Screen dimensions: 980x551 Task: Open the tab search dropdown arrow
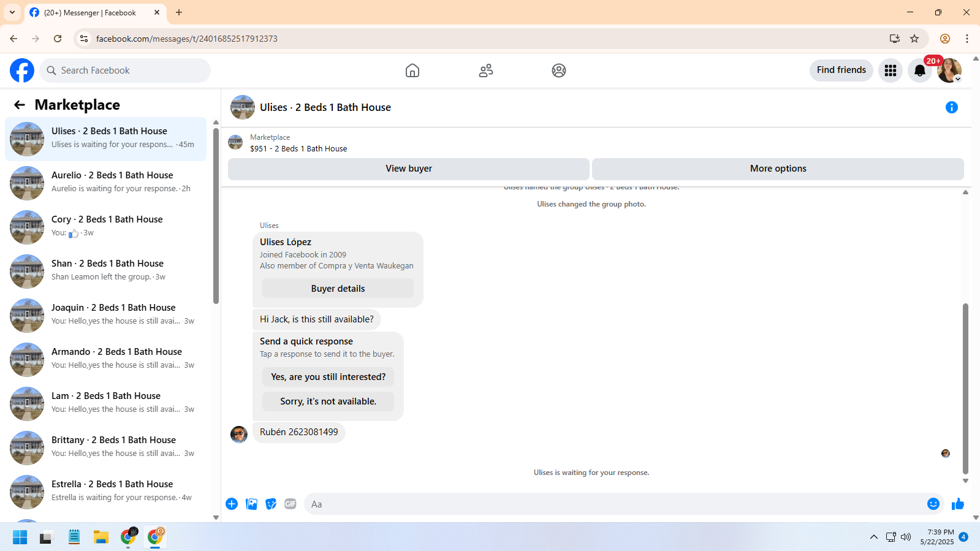pos(12,12)
